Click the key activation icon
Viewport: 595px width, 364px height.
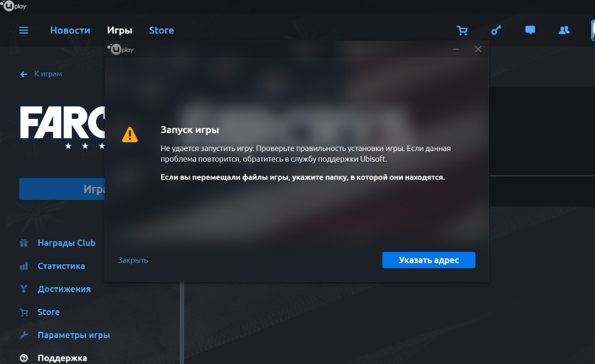[496, 30]
